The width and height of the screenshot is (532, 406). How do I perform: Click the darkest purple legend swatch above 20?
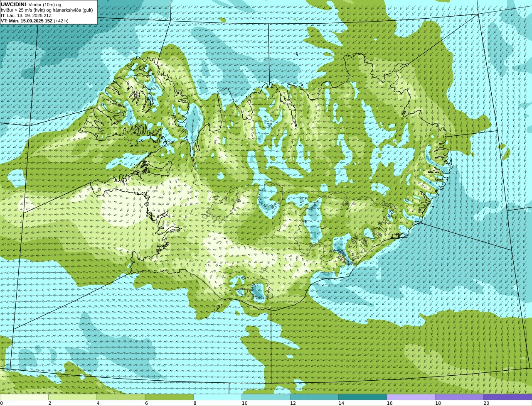click(507, 397)
